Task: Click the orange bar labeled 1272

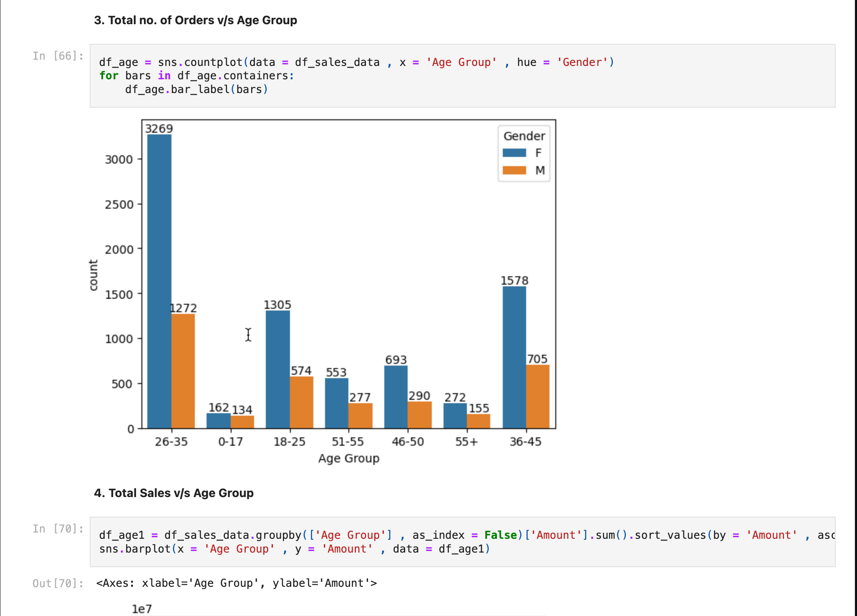Action: (x=183, y=371)
